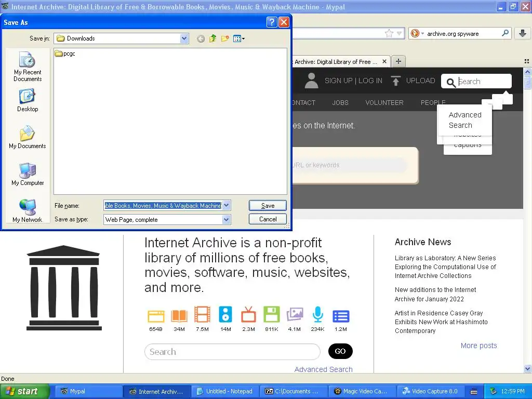This screenshot has height=399, width=532.
Task: Expand the Save in Downloads dropdown
Action: click(184, 38)
